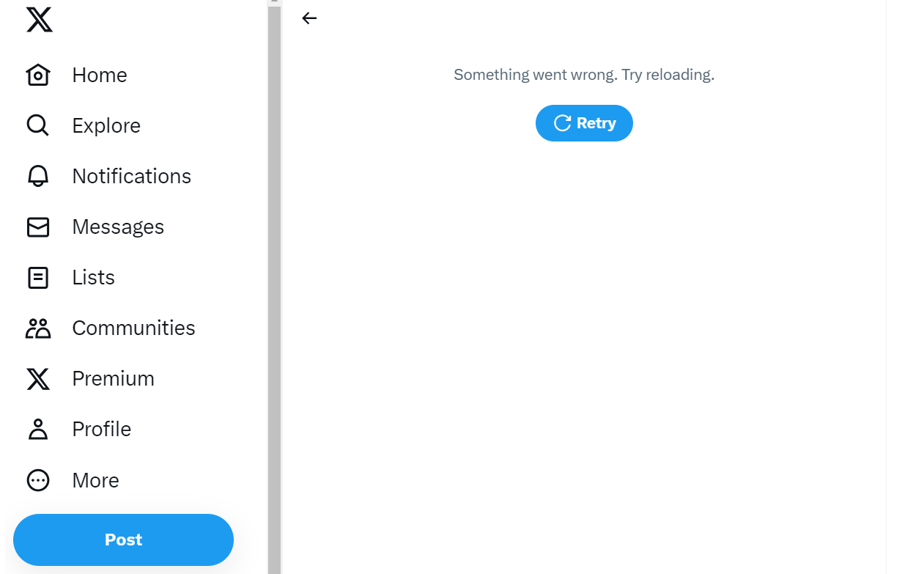The image size is (924, 574).
Task: Click the Home house icon
Action: point(38,75)
